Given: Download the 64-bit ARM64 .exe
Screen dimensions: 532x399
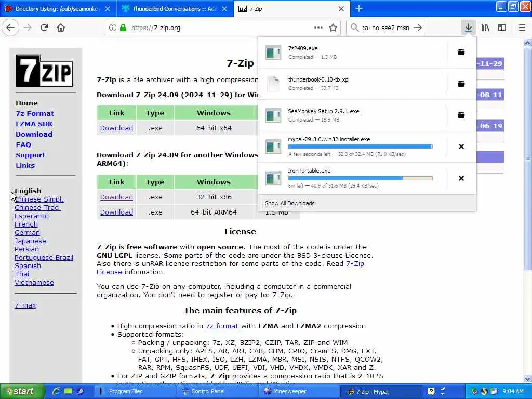Looking at the screenshot, I should click(x=116, y=212).
